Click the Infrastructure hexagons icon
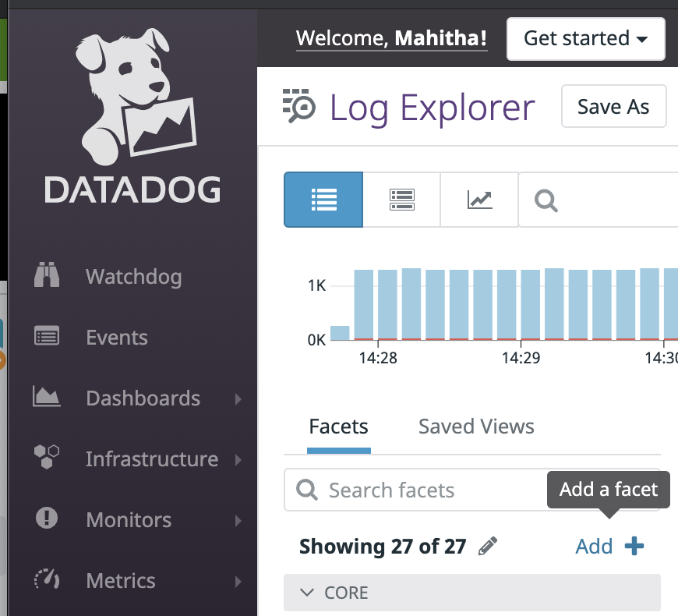Screen dimensions: 678x616 (47, 458)
